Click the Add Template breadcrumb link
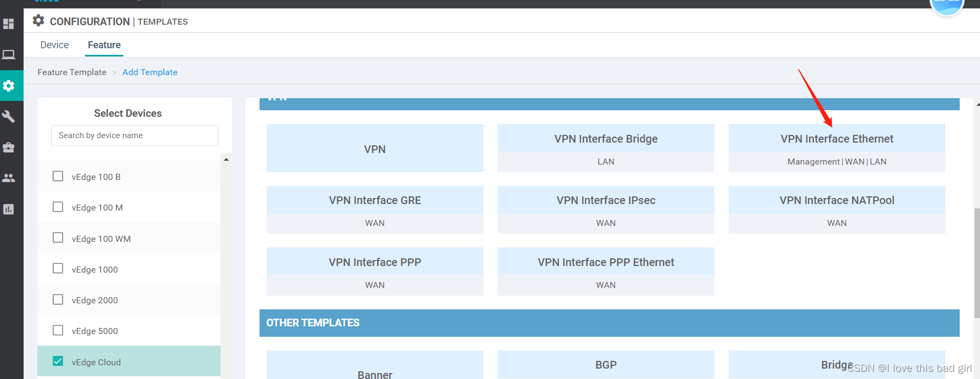Viewport: 980px width, 379px height. pos(150,72)
